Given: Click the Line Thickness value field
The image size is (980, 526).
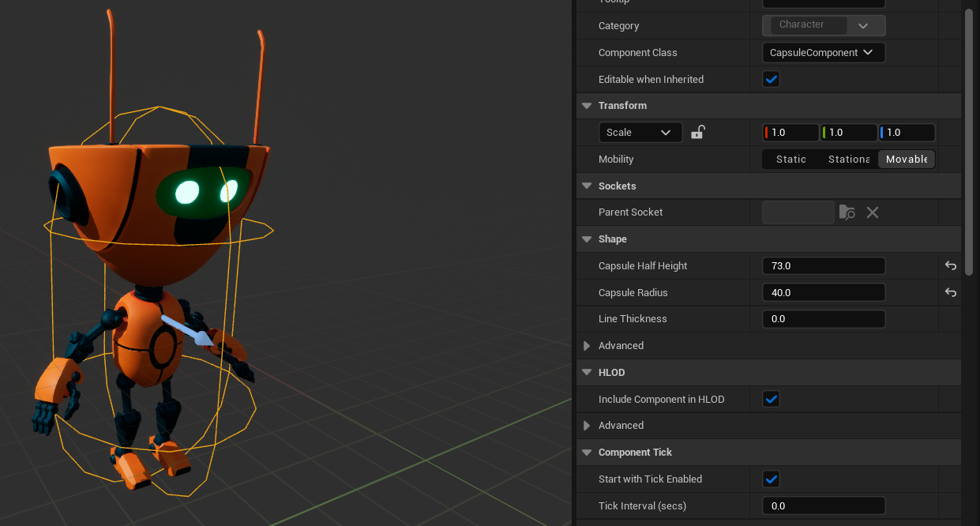Looking at the screenshot, I should tap(824, 319).
